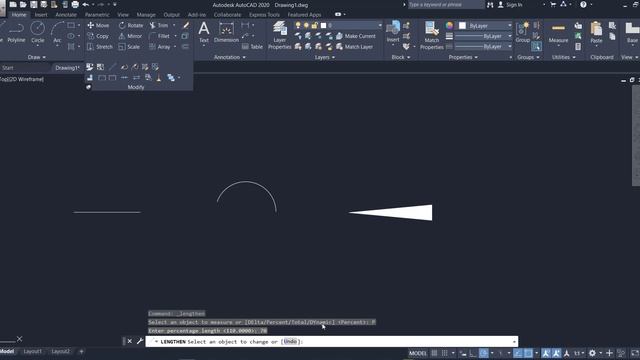The image size is (640, 360).
Task: Open the Manage ribbon tab
Action: point(146,15)
